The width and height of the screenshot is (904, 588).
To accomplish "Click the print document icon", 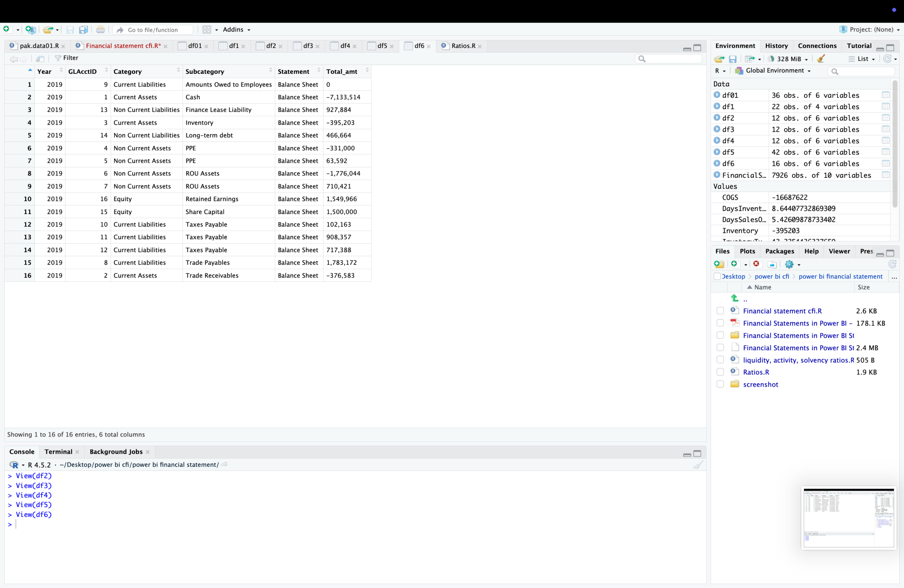I will click(x=100, y=29).
